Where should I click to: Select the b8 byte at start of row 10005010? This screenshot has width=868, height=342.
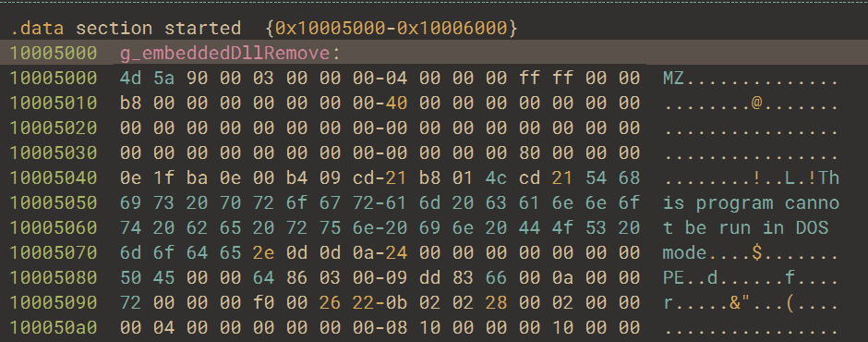(x=130, y=104)
